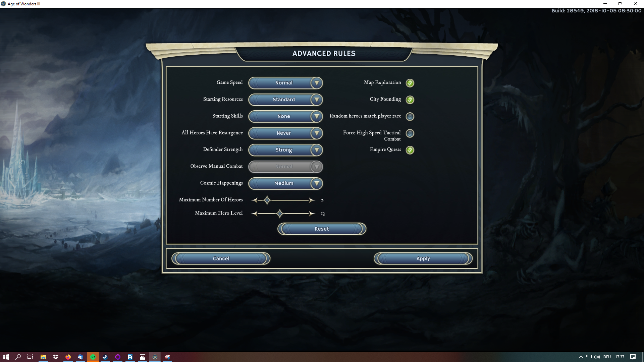Enable Random heroes match player race

[x=410, y=116]
